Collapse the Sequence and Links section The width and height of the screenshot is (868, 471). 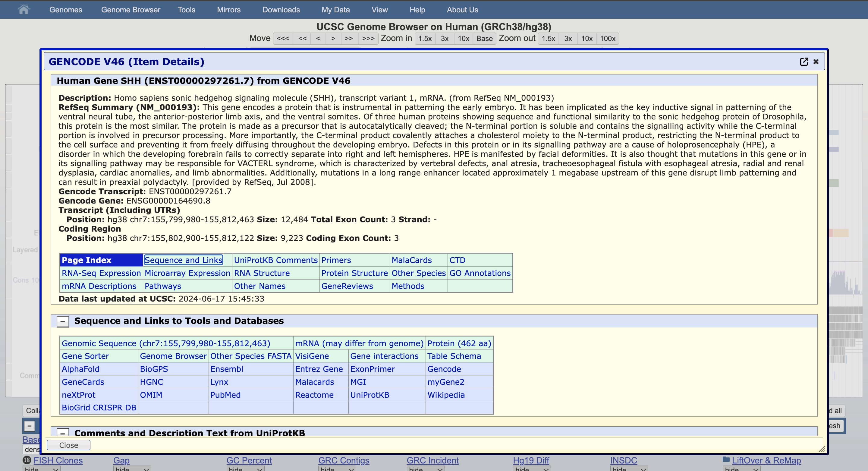62,321
